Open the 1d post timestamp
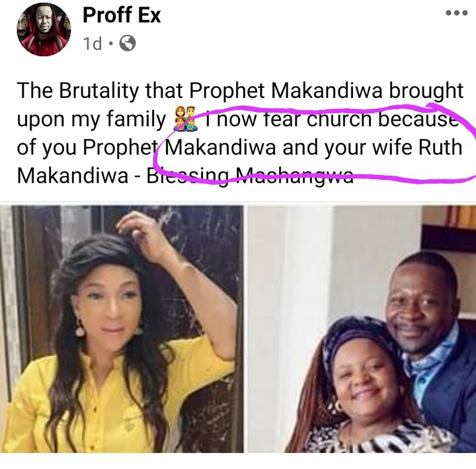This screenshot has width=476, height=469. [93, 44]
